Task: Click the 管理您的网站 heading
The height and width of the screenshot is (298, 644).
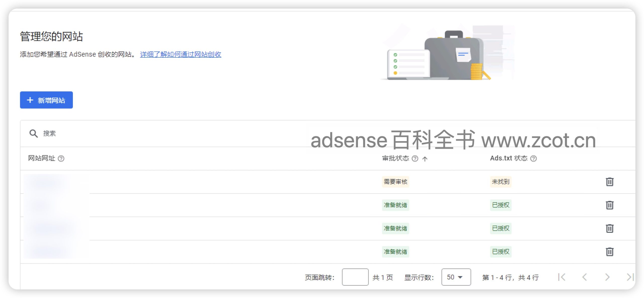Action: [x=52, y=36]
